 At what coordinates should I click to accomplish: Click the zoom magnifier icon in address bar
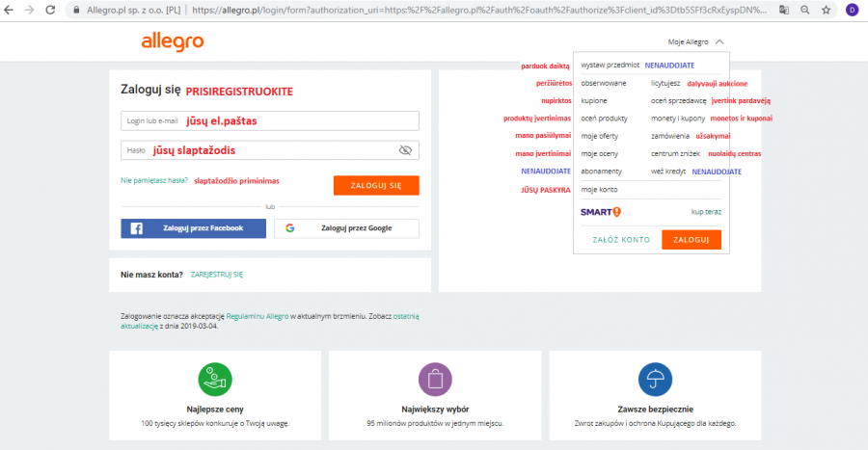tap(805, 10)
